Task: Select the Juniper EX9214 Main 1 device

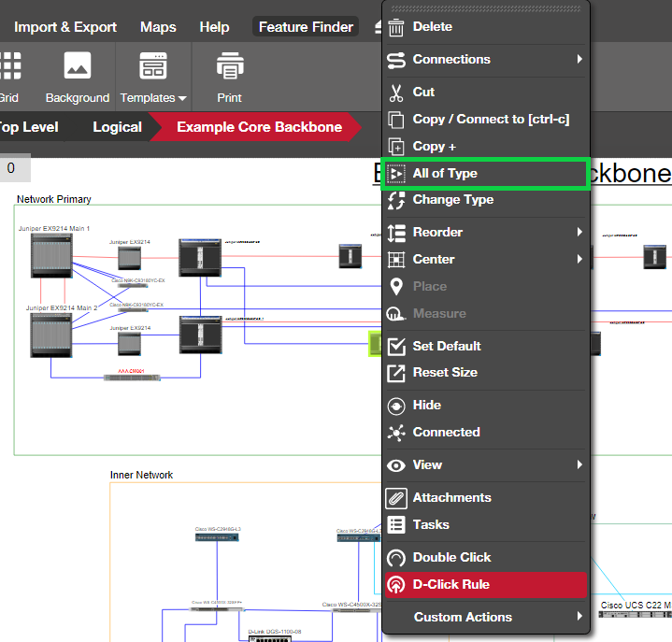Action: pos(51,256)
